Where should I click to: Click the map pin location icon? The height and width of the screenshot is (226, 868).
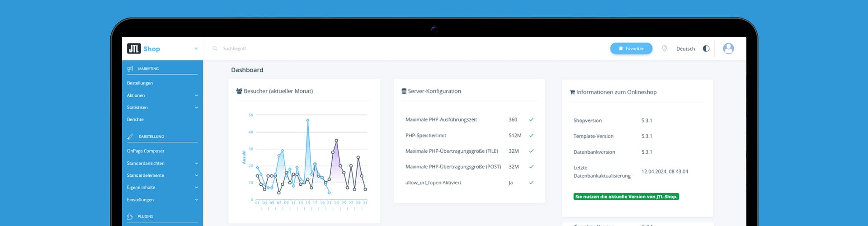[x=664, y=49]
